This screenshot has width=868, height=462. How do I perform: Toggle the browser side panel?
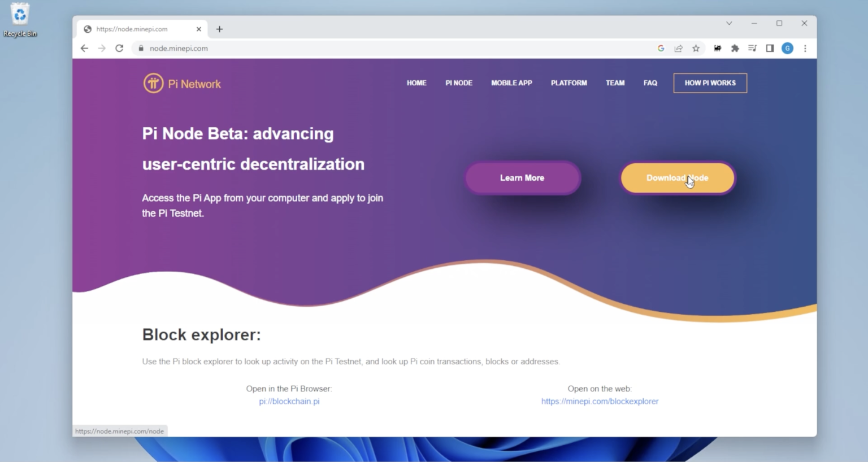tap(770, 48)
